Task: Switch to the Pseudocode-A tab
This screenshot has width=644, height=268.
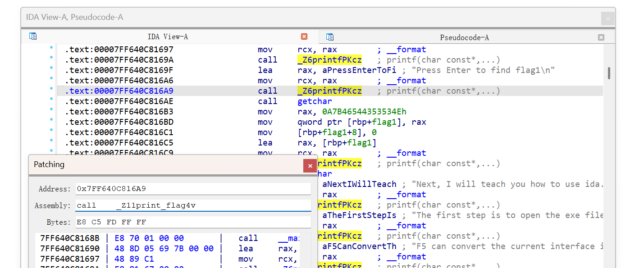Action: coord(464,37)
